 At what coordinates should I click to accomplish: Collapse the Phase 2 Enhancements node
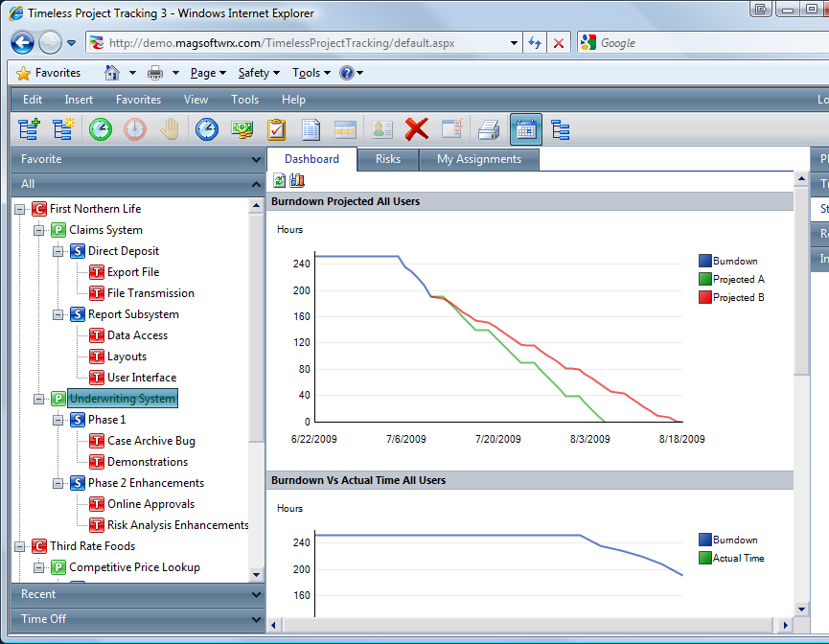58,483
